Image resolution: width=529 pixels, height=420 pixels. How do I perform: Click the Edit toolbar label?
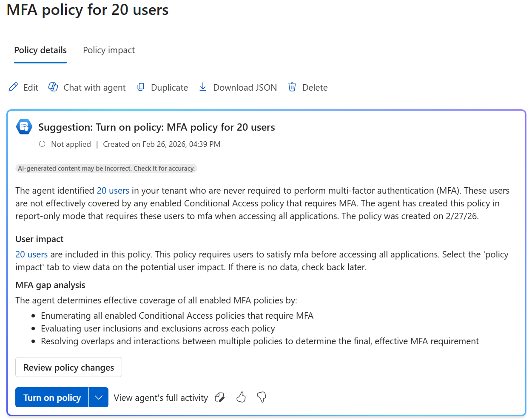click(x=31, y=88)
